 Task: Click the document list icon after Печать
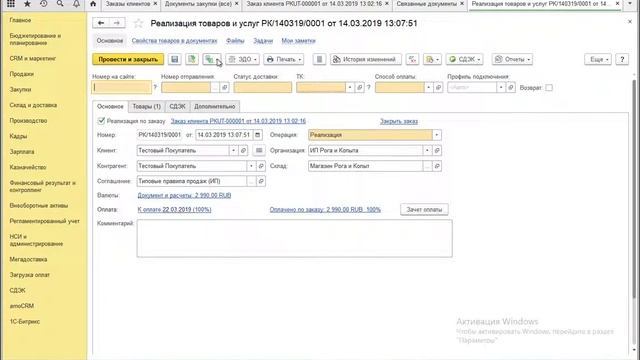click(319, 59)
